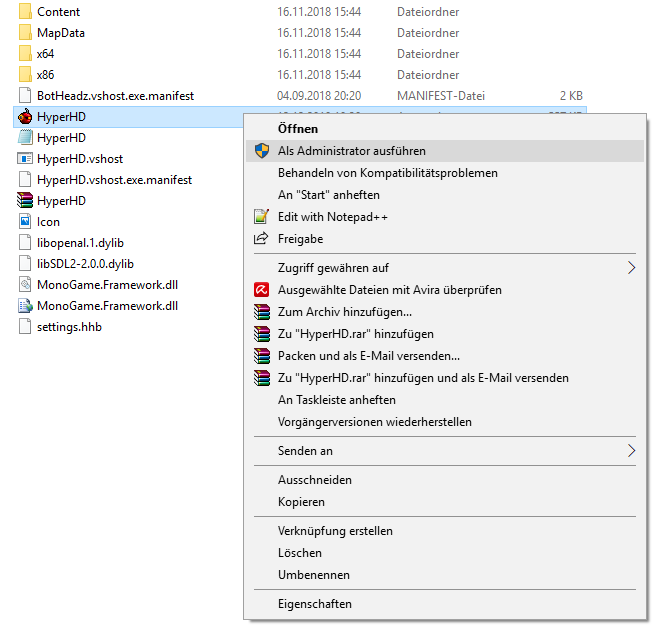Viewport: 652px width, 626px height.
Task: Select the "settings.hhb" file name
Action: [x=69, y=327]
